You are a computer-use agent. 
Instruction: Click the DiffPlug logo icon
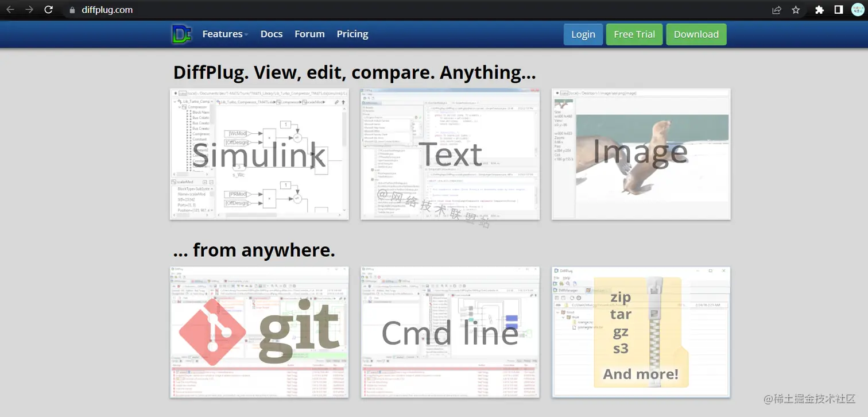(181, 34)
